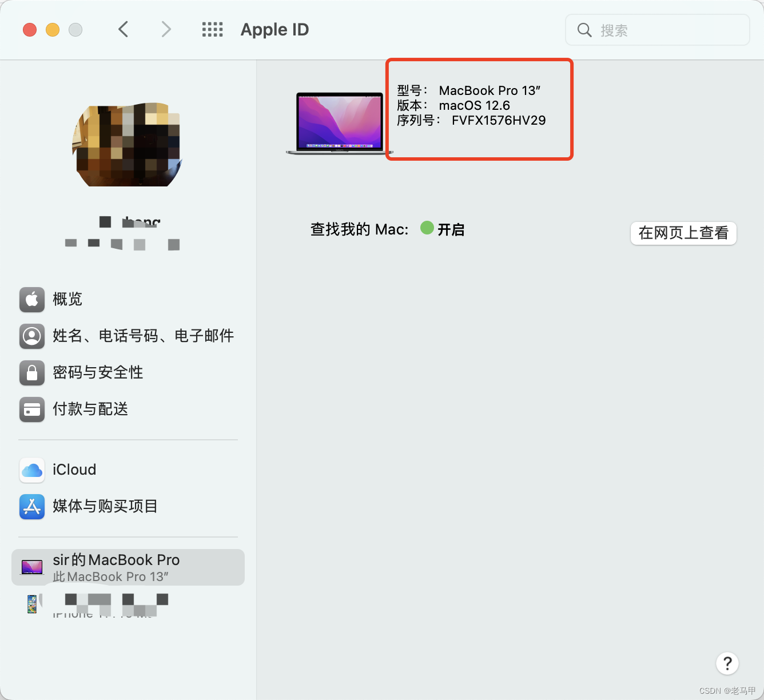Click the MacBook Pro image thumbnail

[x=340, y=123]
